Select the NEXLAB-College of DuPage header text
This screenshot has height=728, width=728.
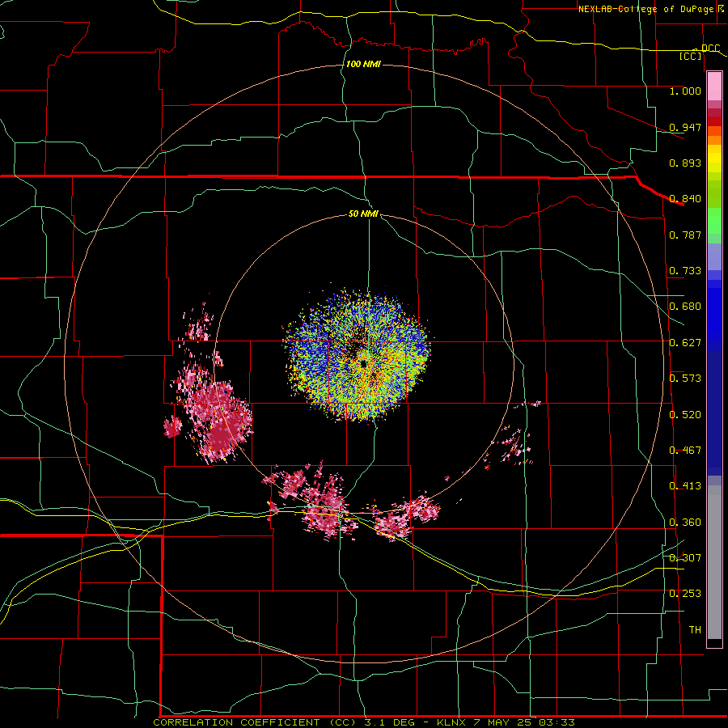(645, 9)
